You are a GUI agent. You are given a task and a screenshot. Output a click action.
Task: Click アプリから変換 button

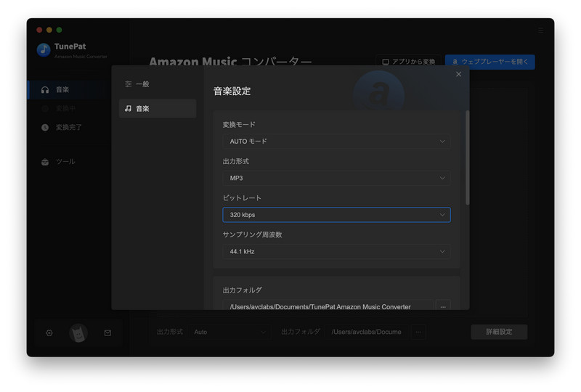click(408, 62)
